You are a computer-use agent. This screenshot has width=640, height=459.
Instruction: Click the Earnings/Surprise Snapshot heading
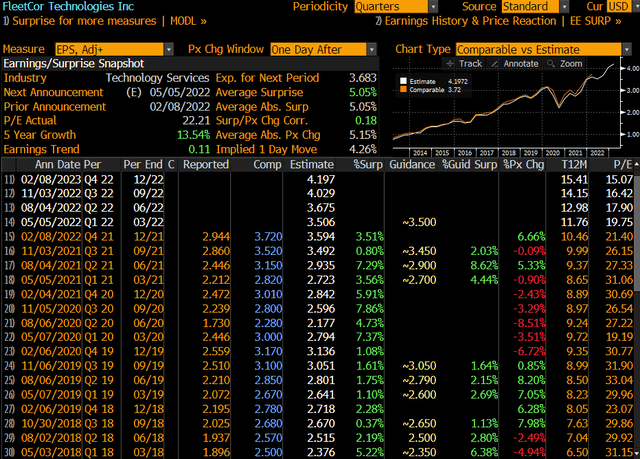74,64
